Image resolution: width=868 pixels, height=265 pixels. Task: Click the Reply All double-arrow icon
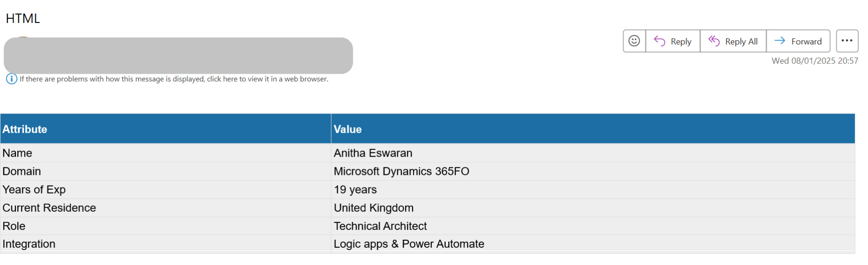click(714, 41)
